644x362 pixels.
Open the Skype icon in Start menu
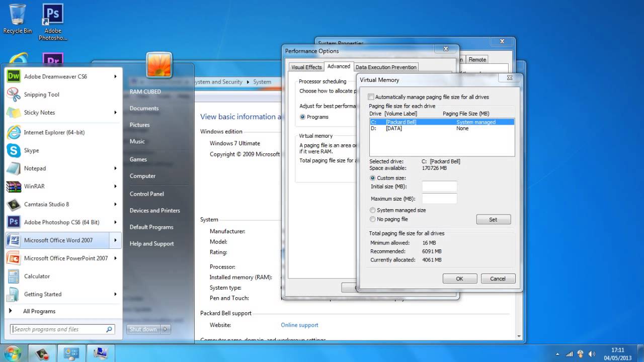tap(14, 150)
